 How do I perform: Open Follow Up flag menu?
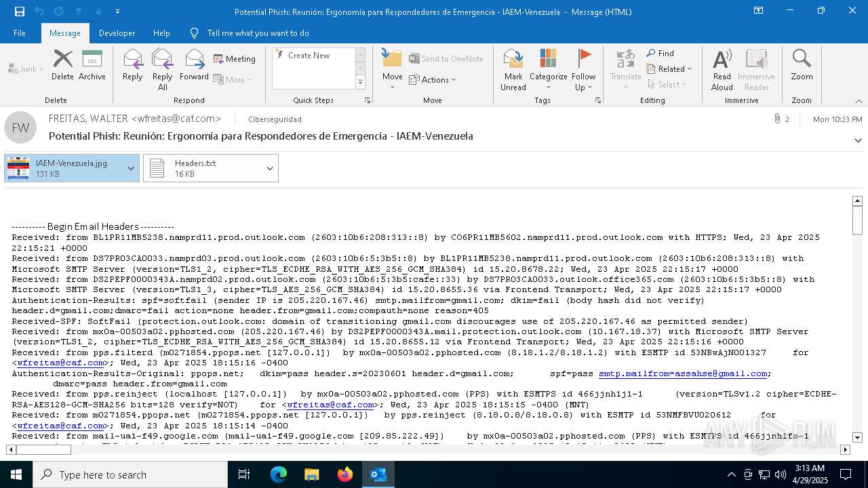click(583, 69)
